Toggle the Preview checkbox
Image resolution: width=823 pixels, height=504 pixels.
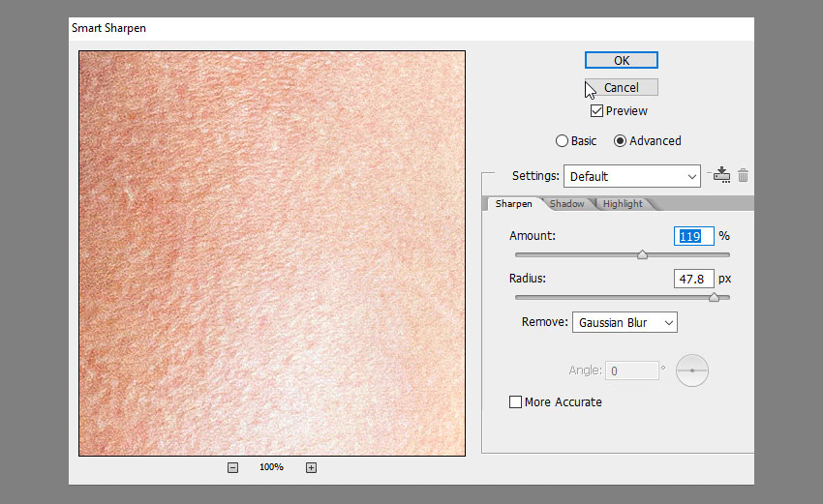[596, 110]
